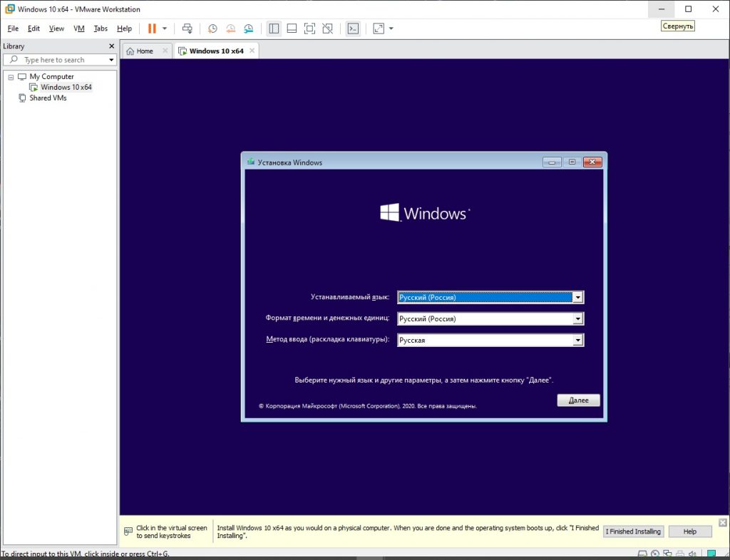Take a snapshot of this virtual machine

coord(212,28)
